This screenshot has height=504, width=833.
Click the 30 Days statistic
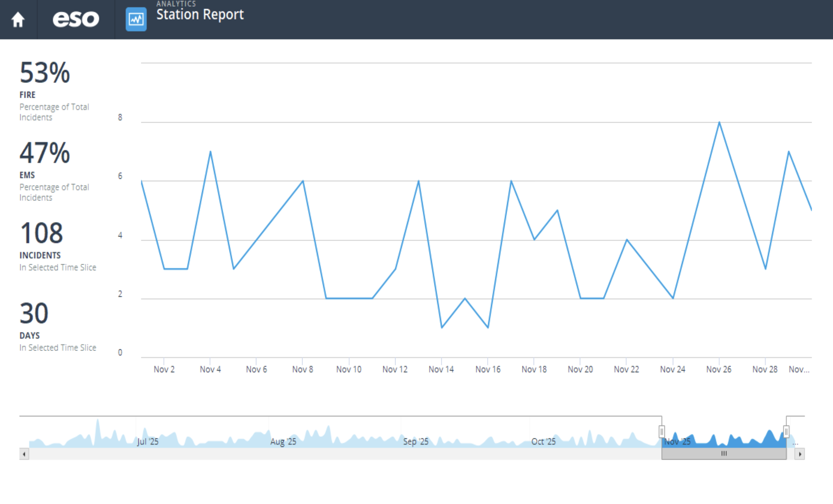(34, 314)
